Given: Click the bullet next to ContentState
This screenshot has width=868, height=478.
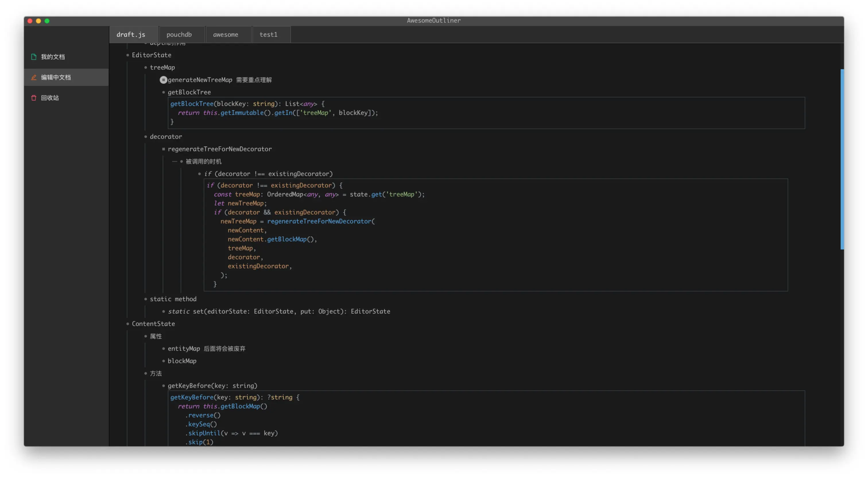Looking at the screenshot, I should tap(128, 324).
